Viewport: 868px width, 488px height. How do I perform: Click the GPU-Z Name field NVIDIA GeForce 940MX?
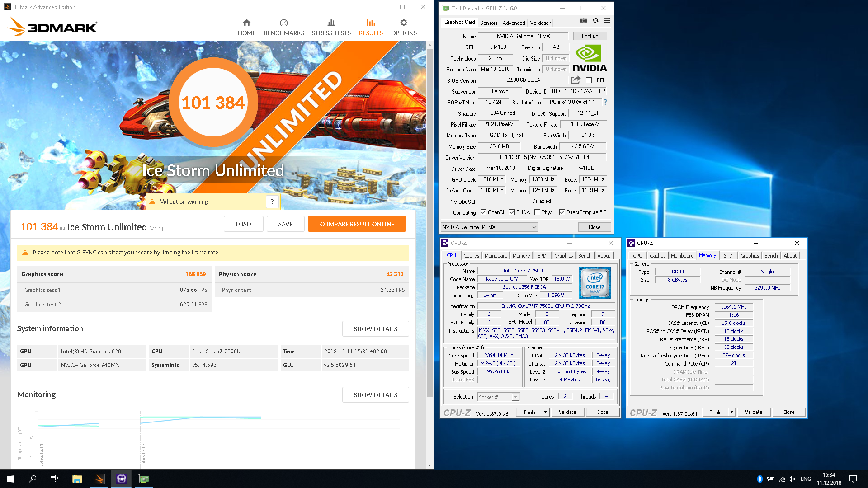point(523,36)
